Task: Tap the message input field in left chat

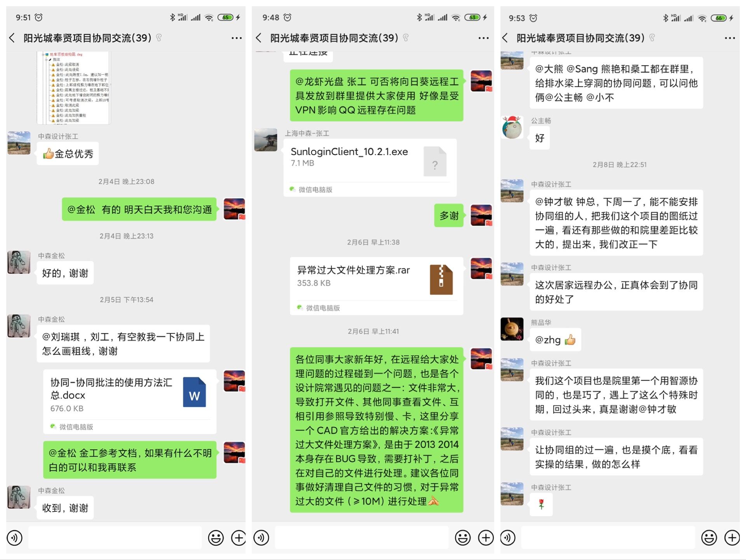Action: tap(115, 538)
